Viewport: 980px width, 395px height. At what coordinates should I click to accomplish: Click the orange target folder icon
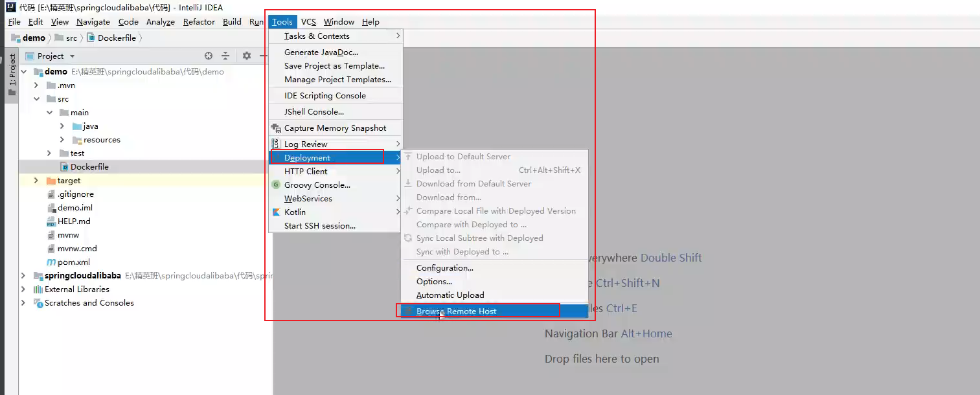(x=51, y=181)
